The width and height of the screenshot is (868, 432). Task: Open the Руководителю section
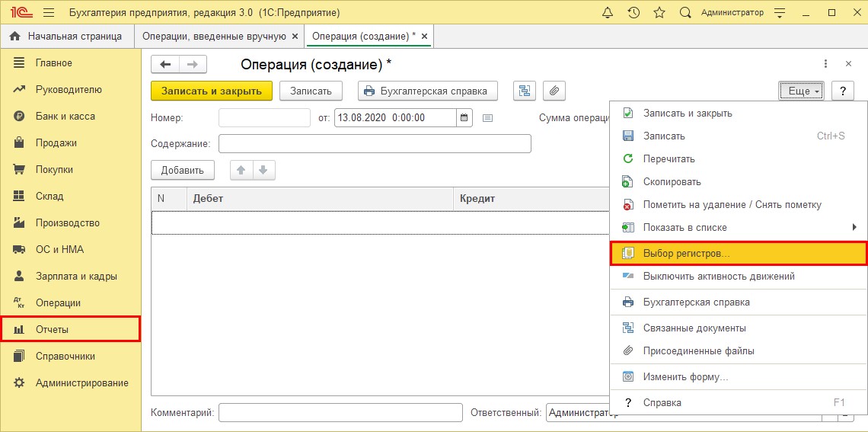70,90
